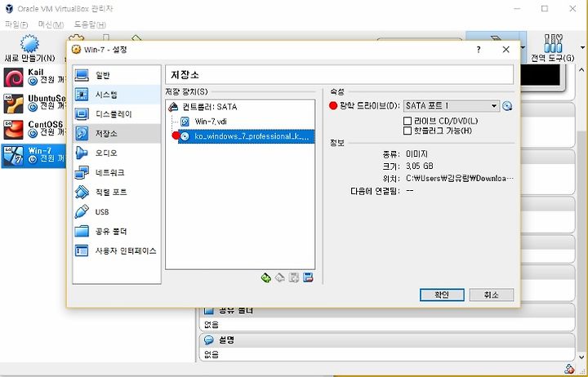Enable the 라이브 CD/DVD(L) checkbox

pyautogui.click(x=408, y=121)
